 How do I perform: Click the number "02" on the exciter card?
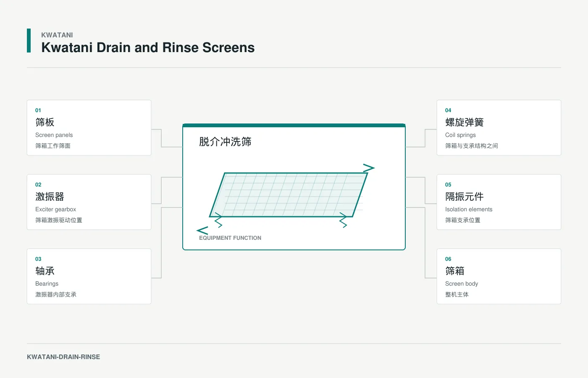pyautogui.click(x=38, y=185)
